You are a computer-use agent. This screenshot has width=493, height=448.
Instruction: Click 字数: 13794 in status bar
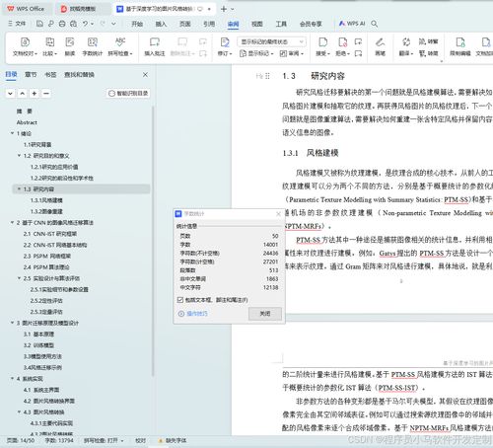pos(59,440)
